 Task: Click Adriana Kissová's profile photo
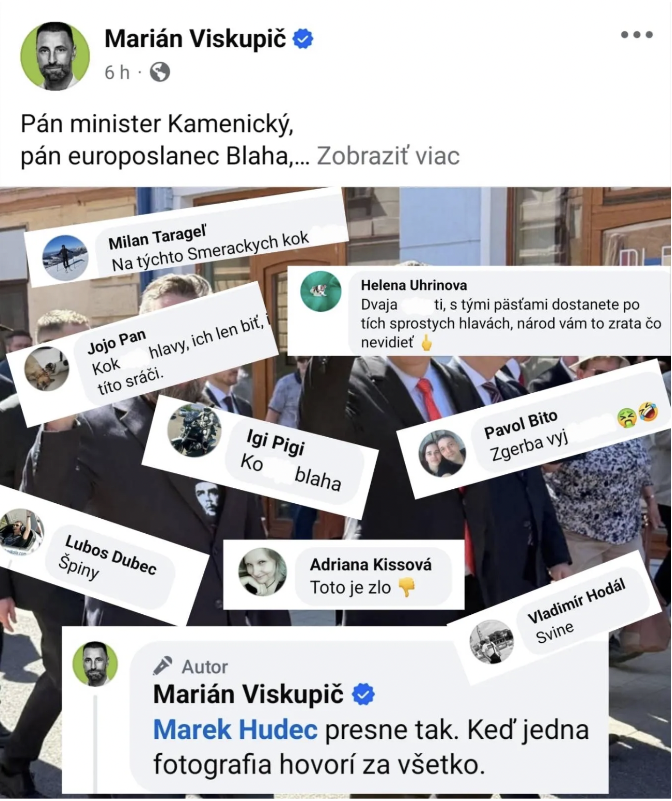click(263, 572)
